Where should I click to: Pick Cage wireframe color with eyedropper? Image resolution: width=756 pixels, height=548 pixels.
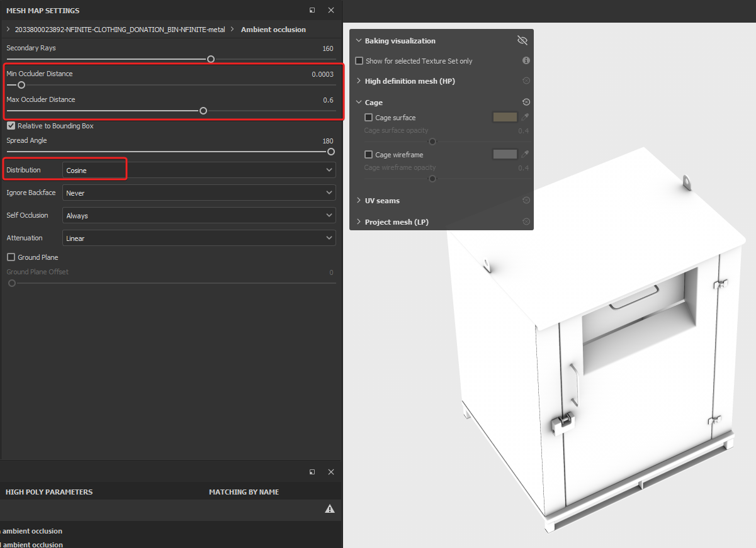(x=525, y=154)
